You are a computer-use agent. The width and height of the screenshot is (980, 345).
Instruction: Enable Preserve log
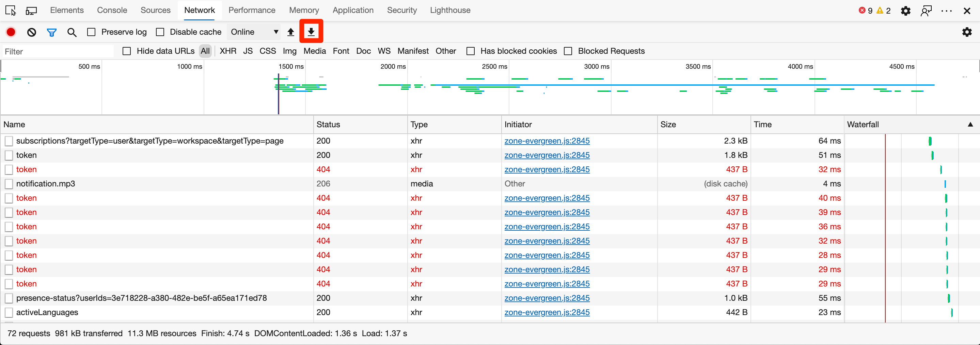91,32
